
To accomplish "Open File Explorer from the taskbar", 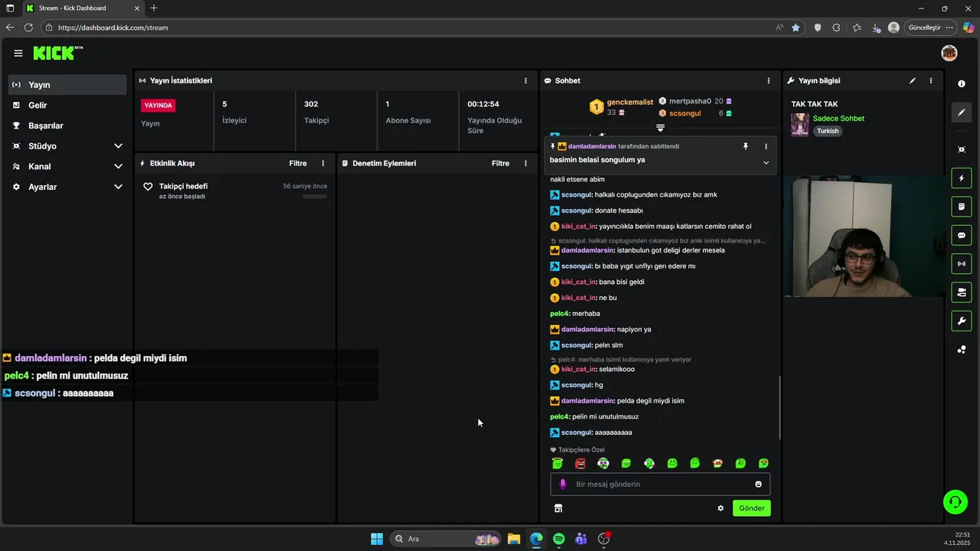I will point(514,539).
